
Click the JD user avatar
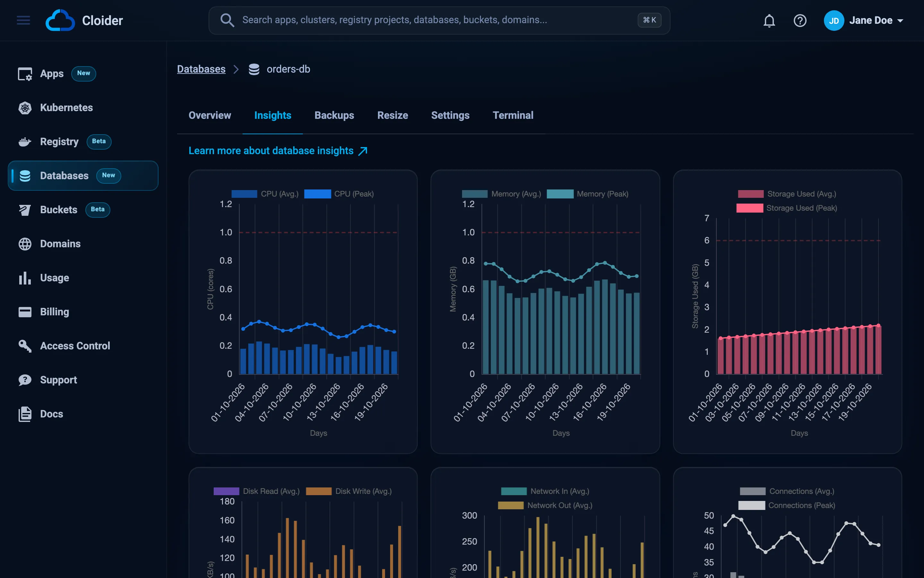click(834, 21)
